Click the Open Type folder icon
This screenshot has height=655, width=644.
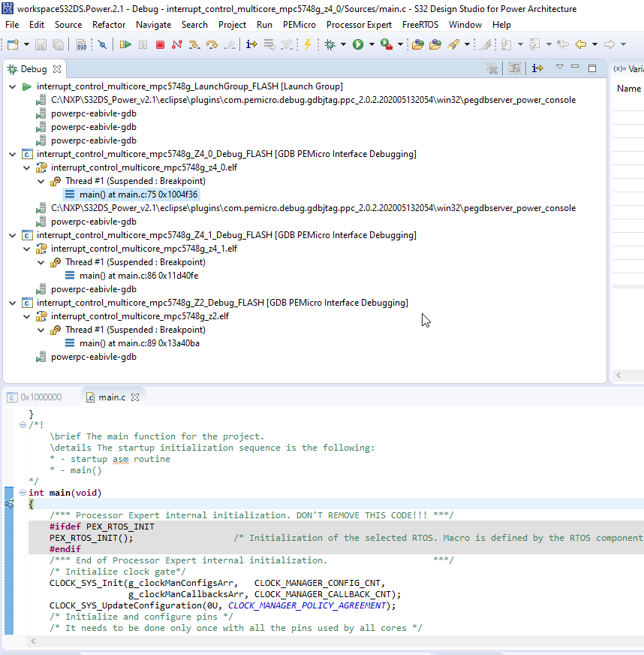(x=418, y=44)
